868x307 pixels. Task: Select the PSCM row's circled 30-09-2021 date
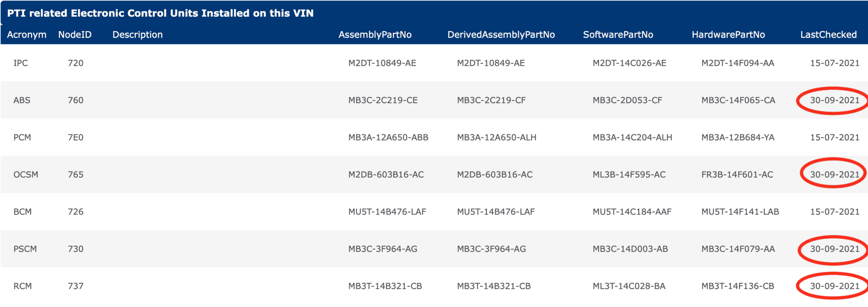tap(835, 249)
